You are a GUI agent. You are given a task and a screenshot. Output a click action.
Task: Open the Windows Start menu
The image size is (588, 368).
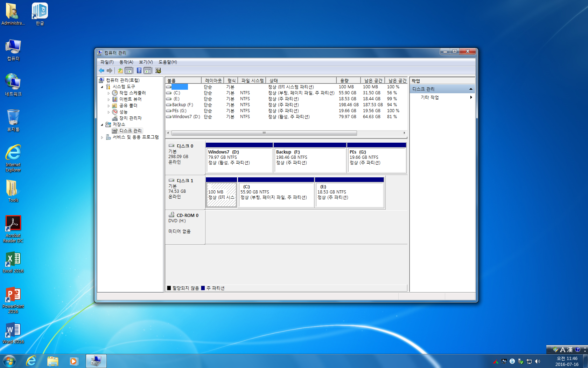coord(9,361)
